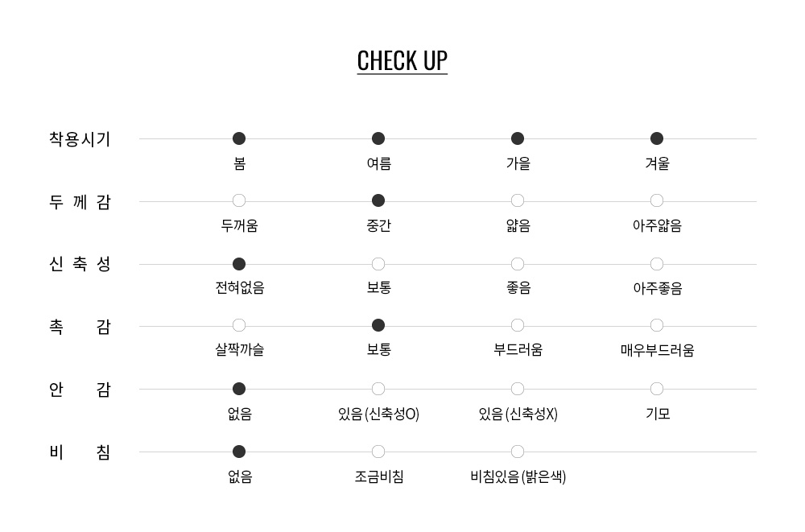Pick 조금비침 sheerness circle
Image resolution: width=805 pixels, height=532 pixels.
pos(378,452)
